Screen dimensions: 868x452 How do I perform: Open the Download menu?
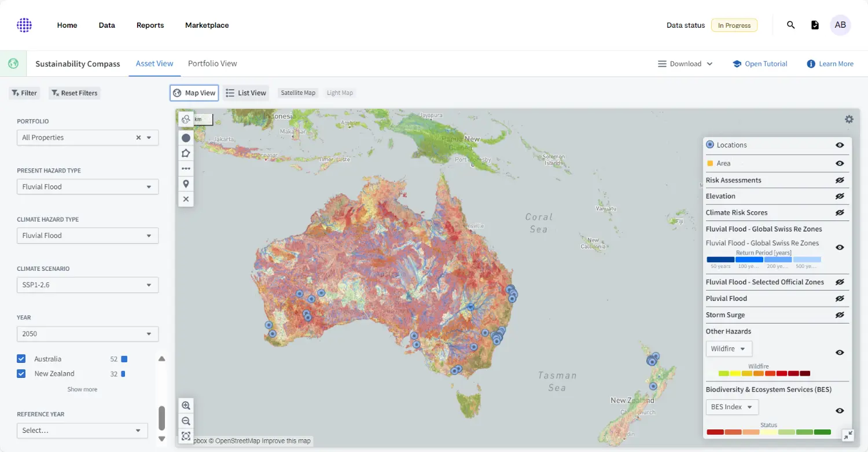(x=685, y=64)
